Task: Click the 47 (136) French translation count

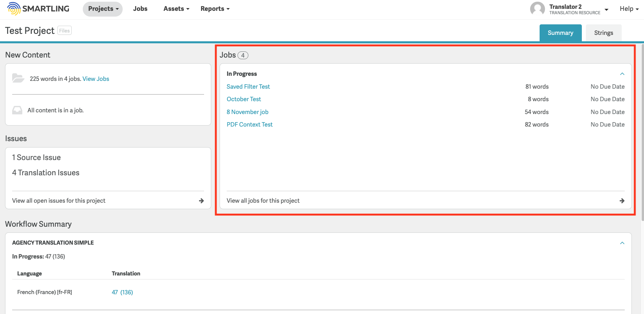Action: click(x=122, y=292)
